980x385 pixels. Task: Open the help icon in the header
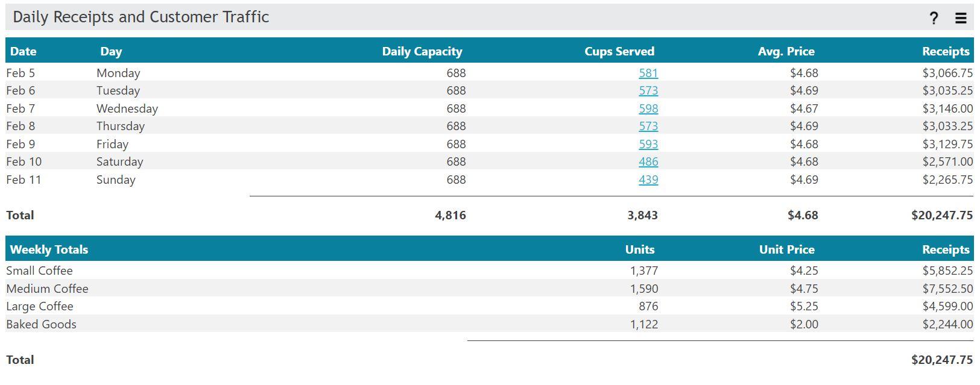point(932,17)
